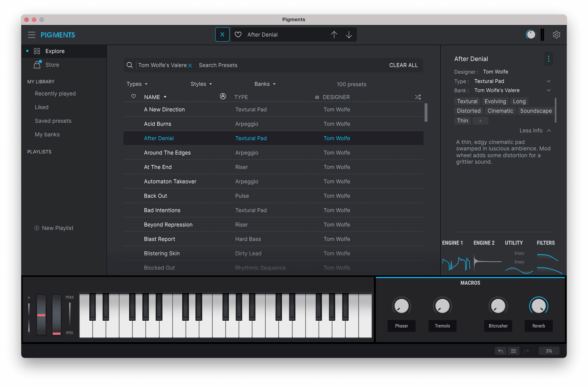Click the Soundscape style tag
Viewport: 588px width, 386px height.
pos(536,111)
